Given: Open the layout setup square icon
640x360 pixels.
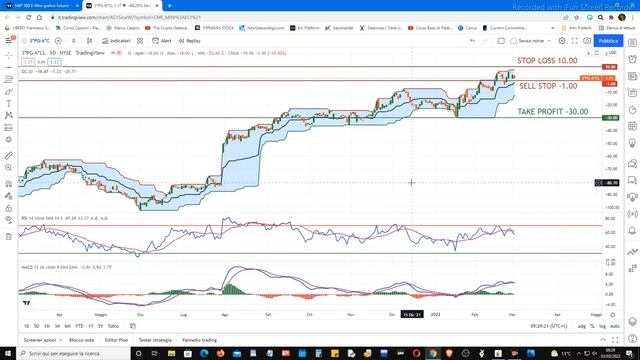Looking at the screenshot, I should point(501,41).
